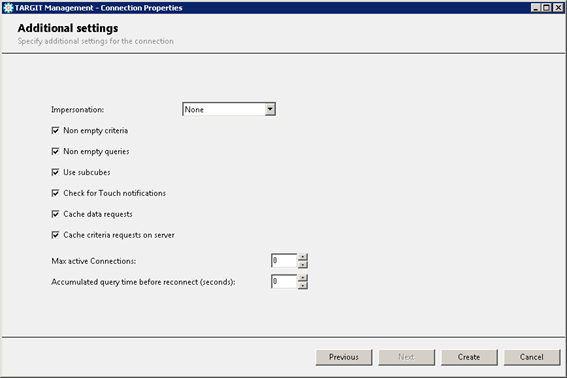Open the Impersonation dropdown arrow

[270, 109]
